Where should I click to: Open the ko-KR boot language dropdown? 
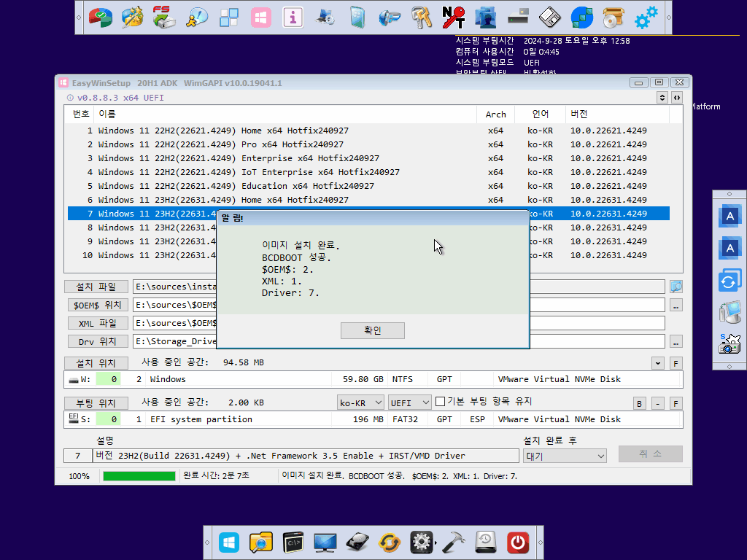360,402
